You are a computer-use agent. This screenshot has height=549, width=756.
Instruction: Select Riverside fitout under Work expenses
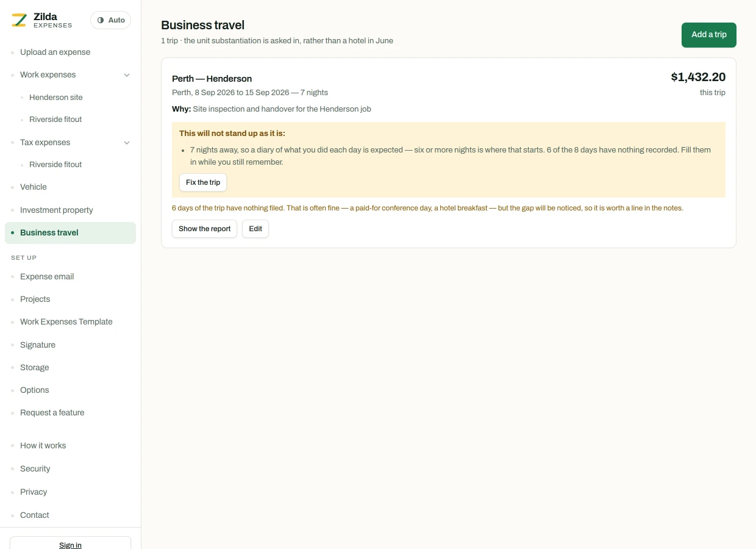55,120
